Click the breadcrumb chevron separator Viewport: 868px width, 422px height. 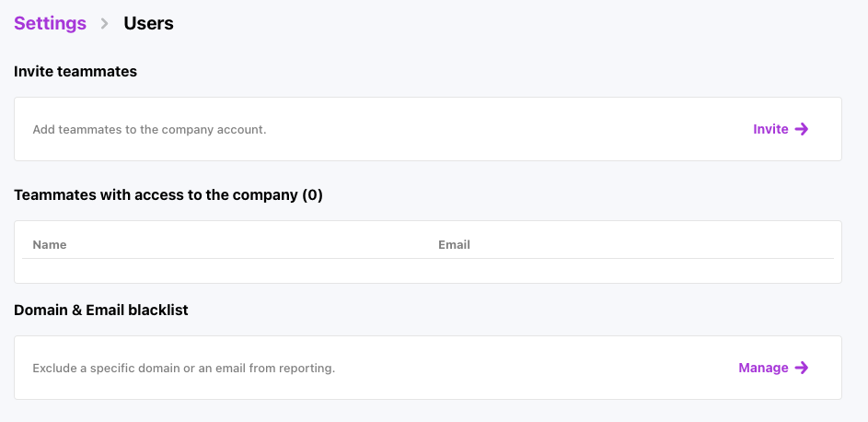pos(105,24)
